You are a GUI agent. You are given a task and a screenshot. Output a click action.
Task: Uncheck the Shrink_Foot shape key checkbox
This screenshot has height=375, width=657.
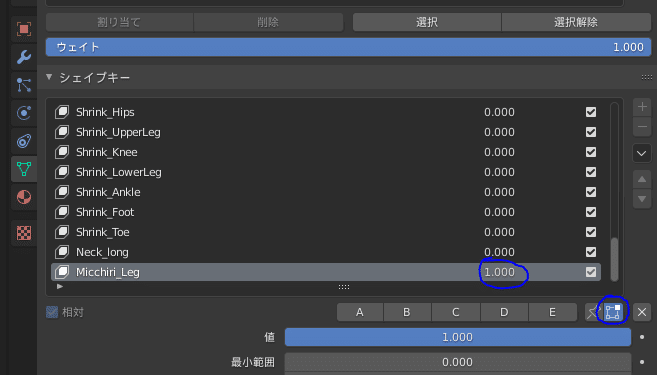[591, 212]
